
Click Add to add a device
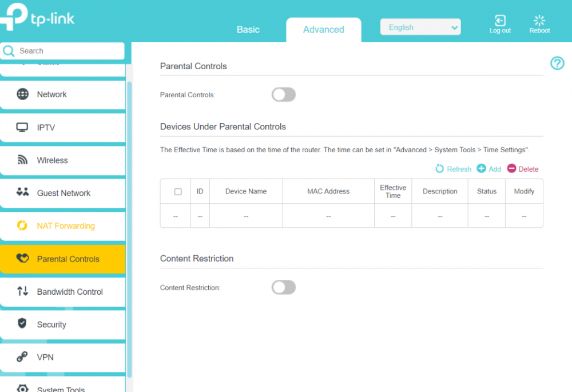(489, 169)
